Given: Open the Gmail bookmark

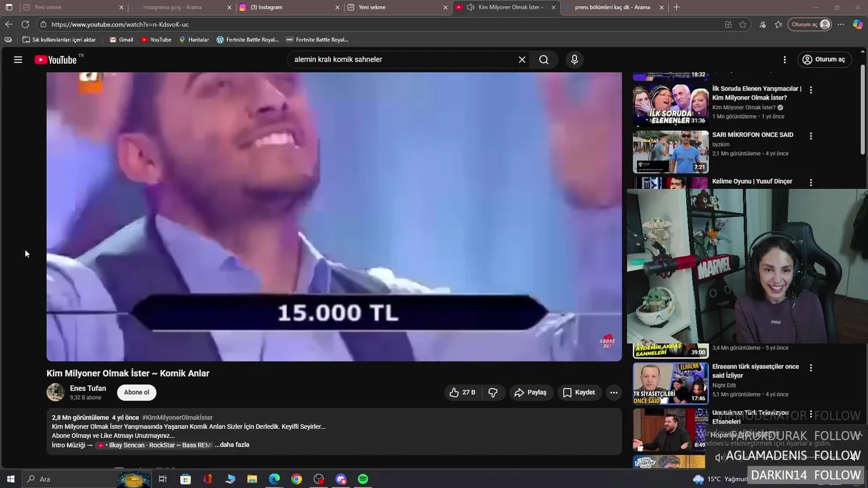Looking at the screenshot, I should pyautogui.click(x=121, y=39).
